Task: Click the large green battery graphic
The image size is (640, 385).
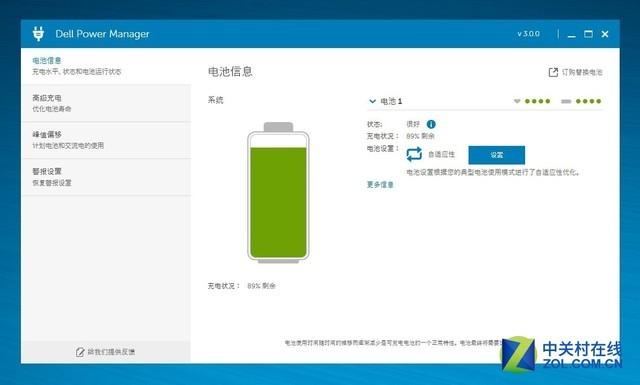Action: pos(278,192)
